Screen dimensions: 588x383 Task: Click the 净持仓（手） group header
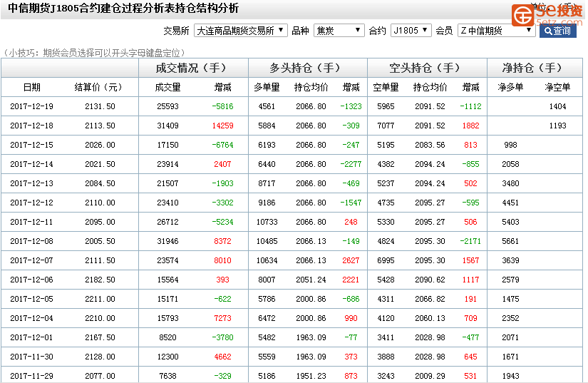(x=534, y=68)
